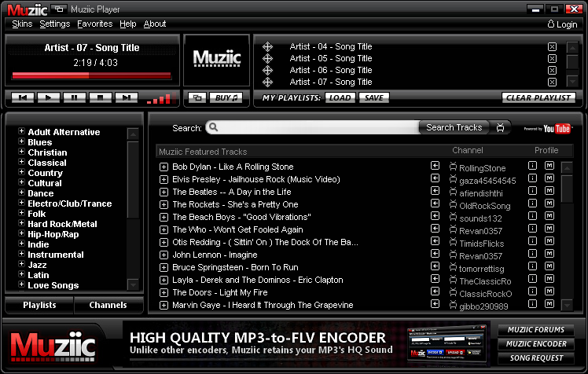This screenshot has width=588, height=374.
Task: Show info icon for sounds132 row
Action: tap(532, 216)
